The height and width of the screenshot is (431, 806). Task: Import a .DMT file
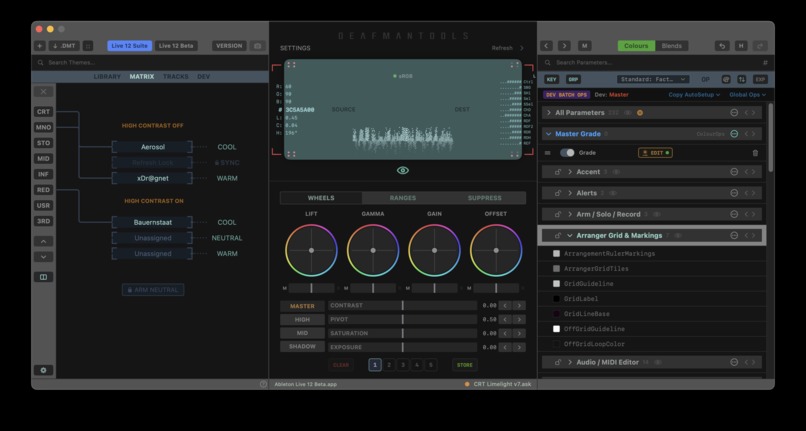[x=64, y=46]
